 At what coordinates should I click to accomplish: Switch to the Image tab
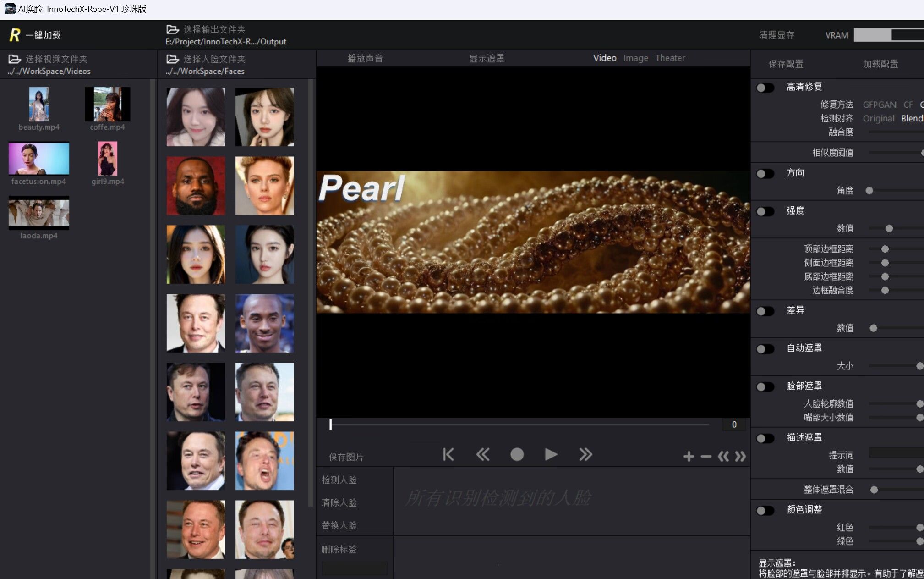pyautogui.click(x=635, y=58)
